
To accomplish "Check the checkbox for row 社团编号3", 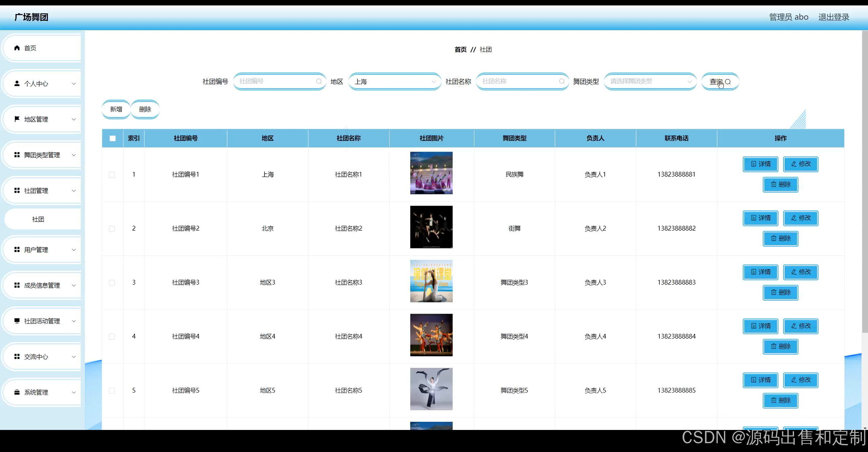I will (x=112, y=283).
